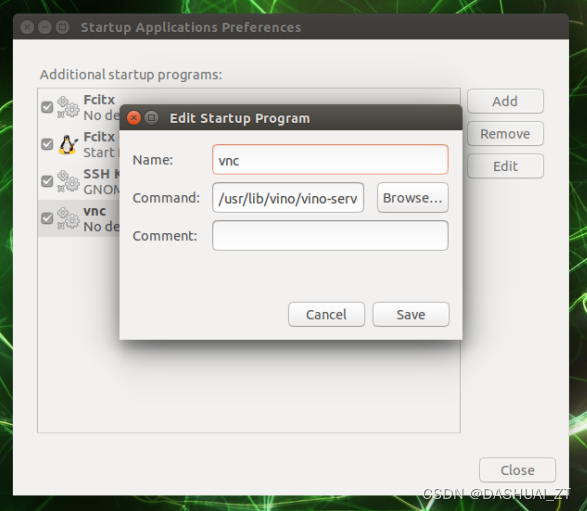Click Add in Startup Applications Preferences
Viewport: 587px width, 511px height.
click(x=505, y=101)
